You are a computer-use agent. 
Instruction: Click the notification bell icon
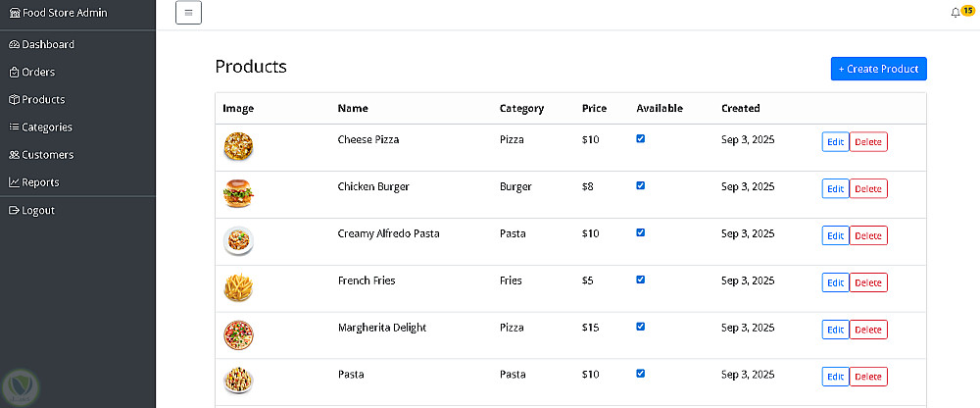coord(955,13)
